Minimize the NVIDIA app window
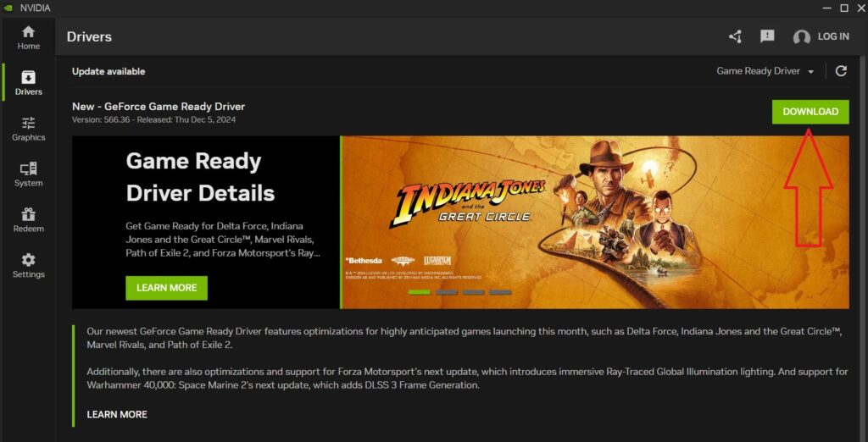Viewport: 868px width, 442px height. 827,8
